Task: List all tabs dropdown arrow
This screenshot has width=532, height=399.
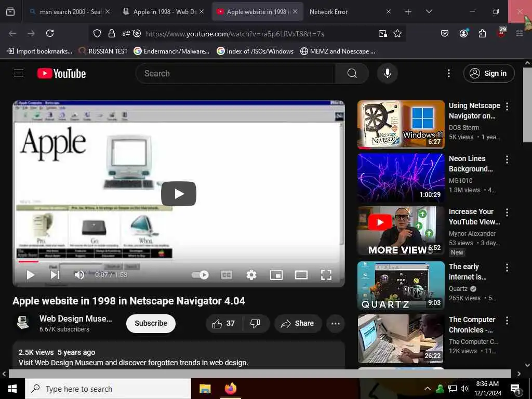Action: [x=429, y=11]
